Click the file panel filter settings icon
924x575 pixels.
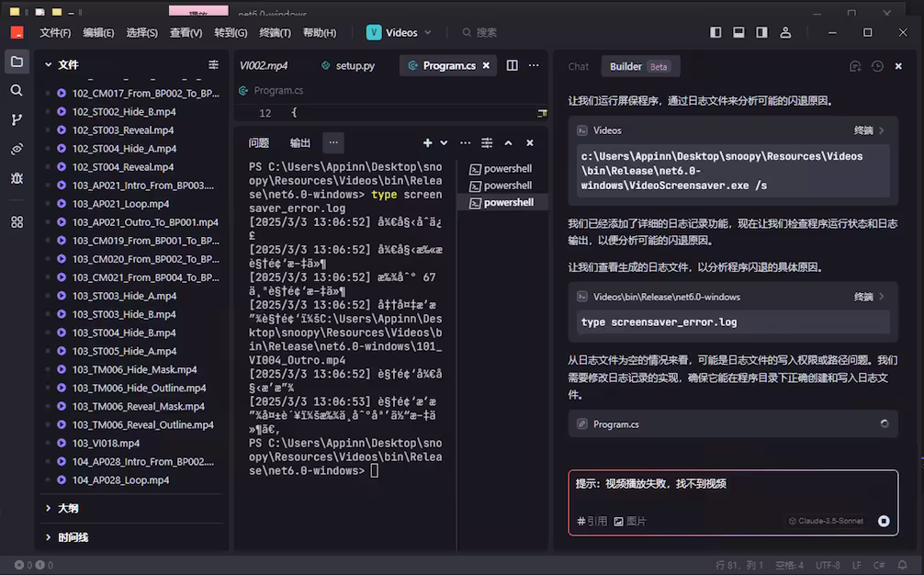coord(213,65)
